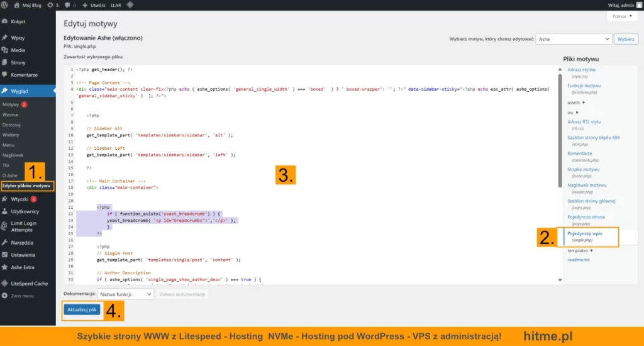Click the LiteSpeed Cache icon
The height and width of the screenshot is (346, 644).
[x=5, y=283]
